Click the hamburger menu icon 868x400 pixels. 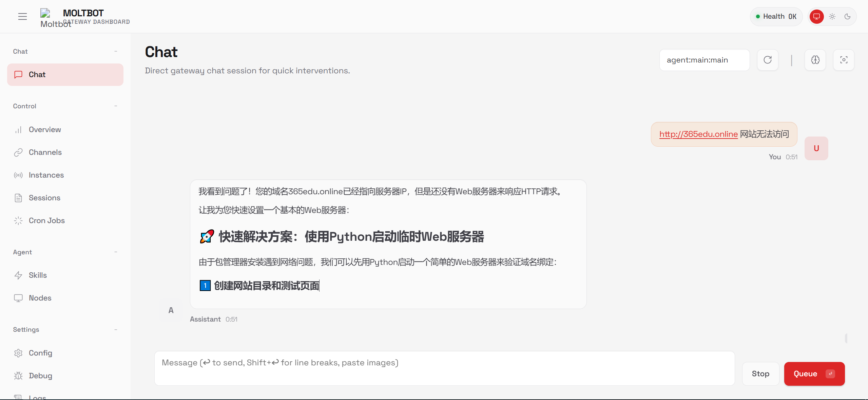22,16
